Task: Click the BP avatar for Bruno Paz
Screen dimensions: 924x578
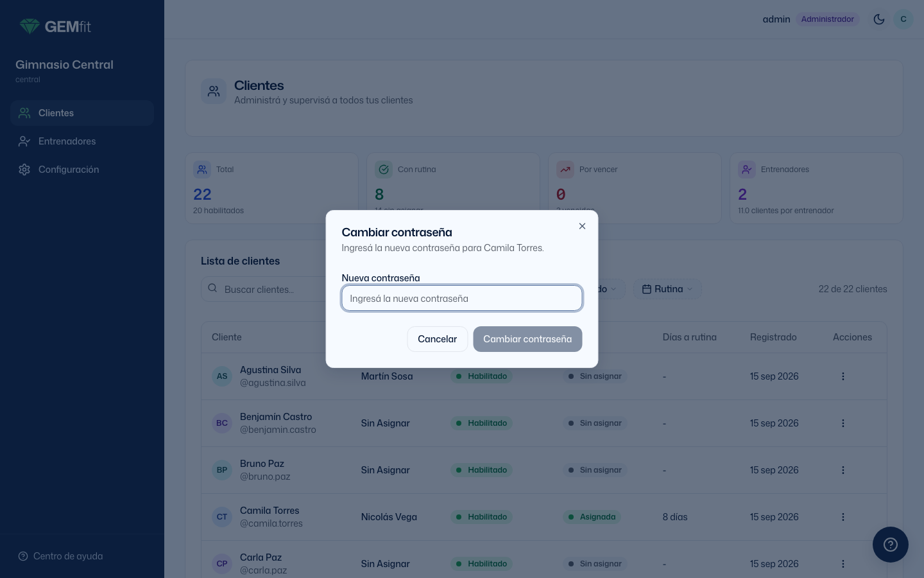Action: click(222, 470)
